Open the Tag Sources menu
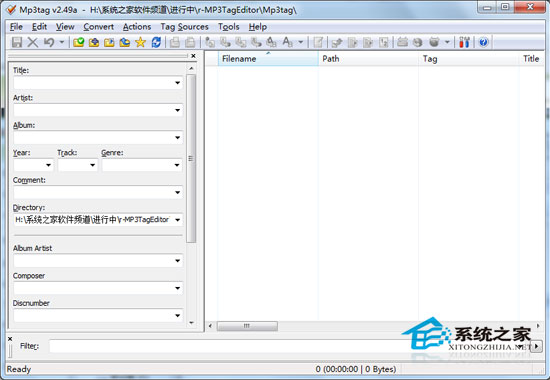Viewport: 550px width, 380px height. pos(185,27)
